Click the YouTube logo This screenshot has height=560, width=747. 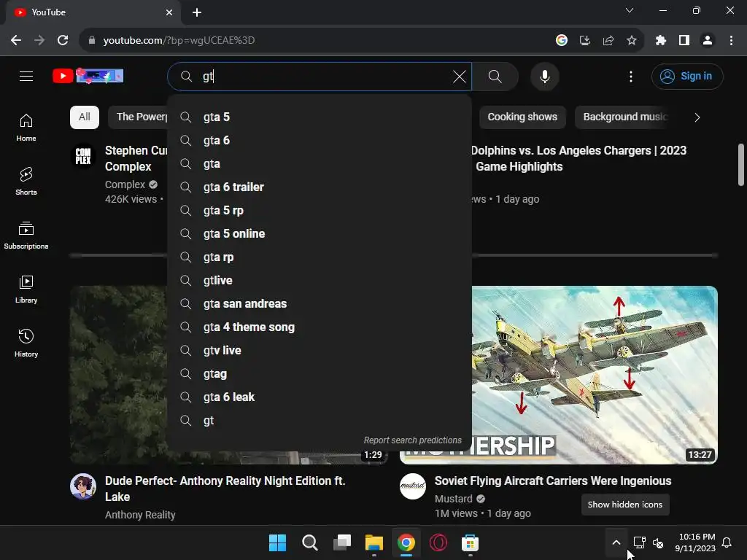pos(88,76)
